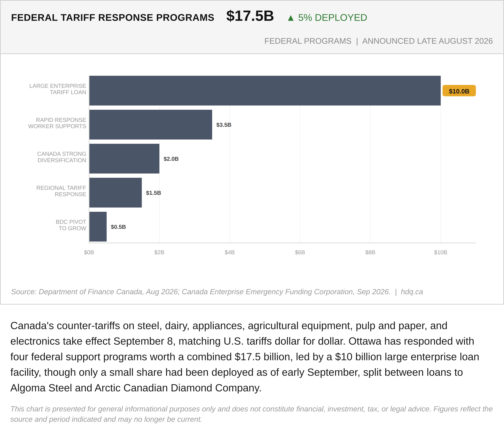This screenshot has height=441, width=504.
Task: Click the Canada Strong Diversification bar
Action: click(x=124, y=159)
